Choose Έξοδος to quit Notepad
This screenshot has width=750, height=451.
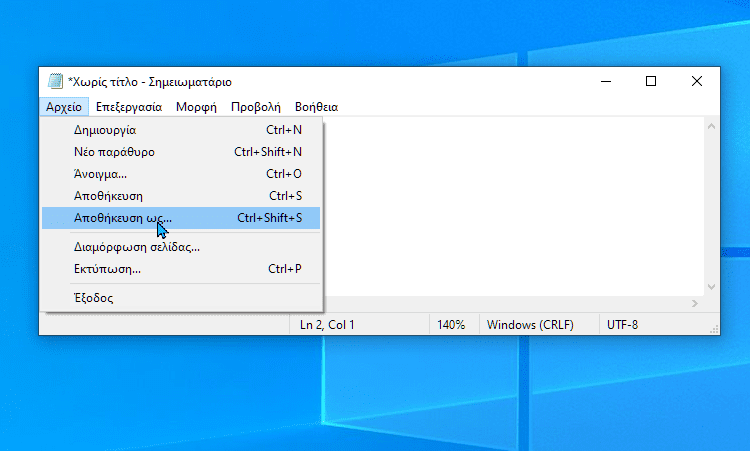[181, 298]
